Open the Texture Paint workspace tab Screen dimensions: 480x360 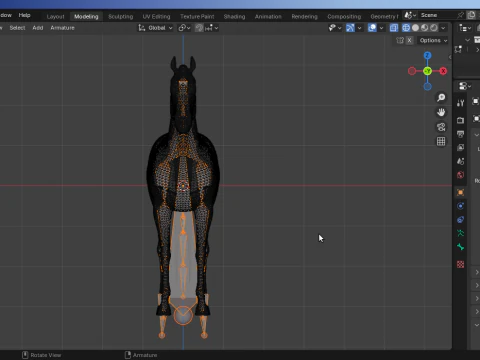click(x=197, y=16)
